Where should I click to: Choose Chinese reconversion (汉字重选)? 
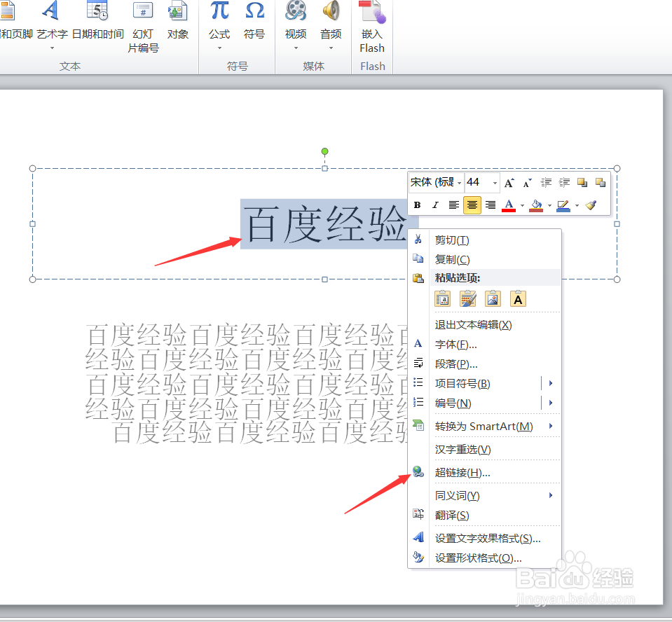484,450
